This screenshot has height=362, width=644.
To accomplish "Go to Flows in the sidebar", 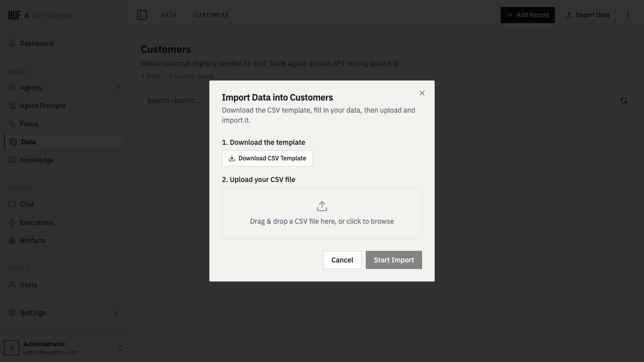I will pos(64,124).
